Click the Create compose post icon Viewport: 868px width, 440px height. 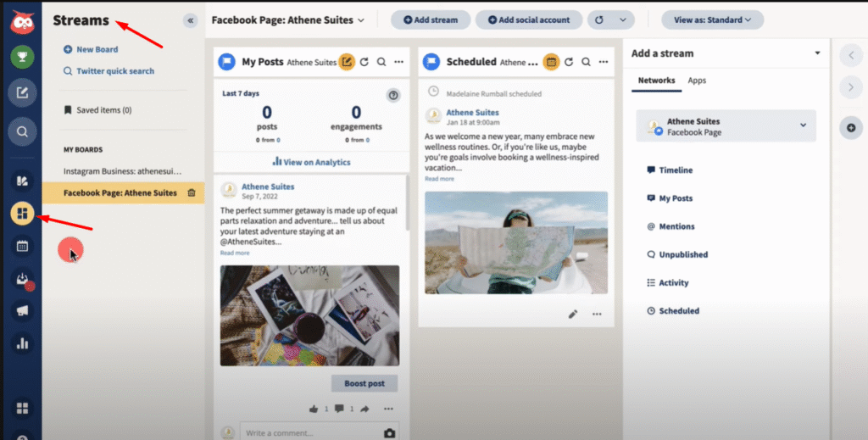22,92
